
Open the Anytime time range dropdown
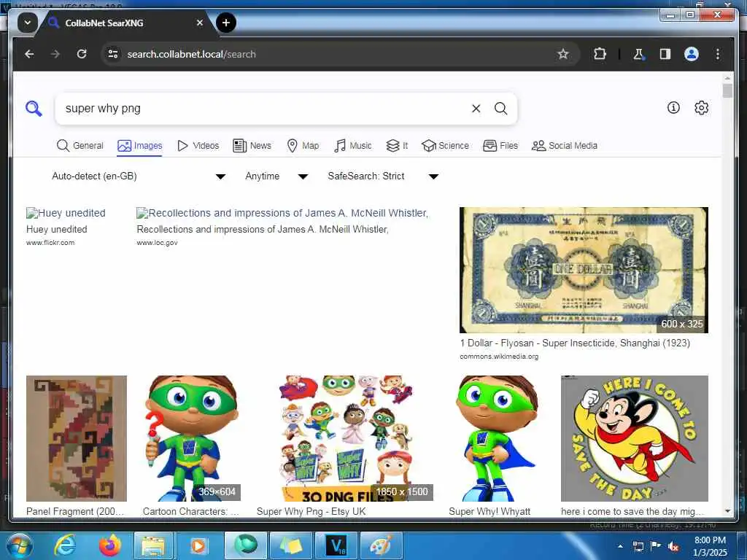(x=276, y=176)
